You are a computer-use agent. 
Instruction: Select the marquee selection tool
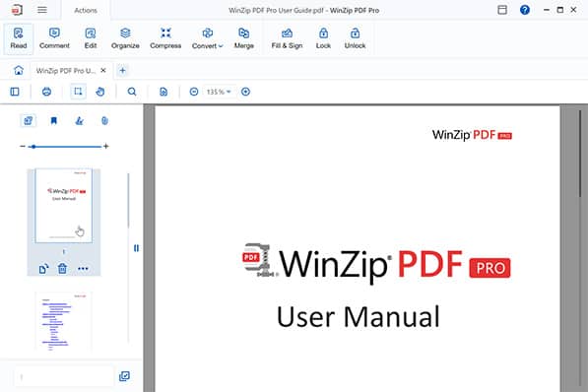(x=78, y=92)
